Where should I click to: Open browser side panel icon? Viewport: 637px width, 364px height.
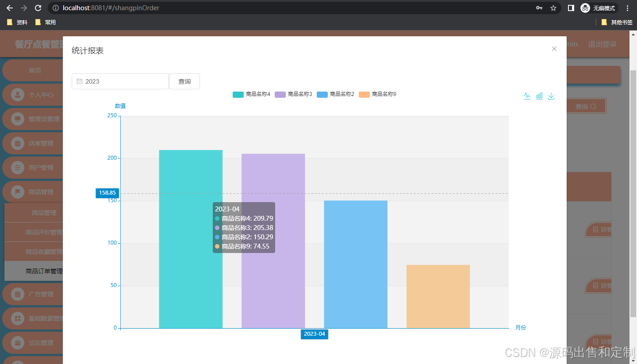(571, 8)
